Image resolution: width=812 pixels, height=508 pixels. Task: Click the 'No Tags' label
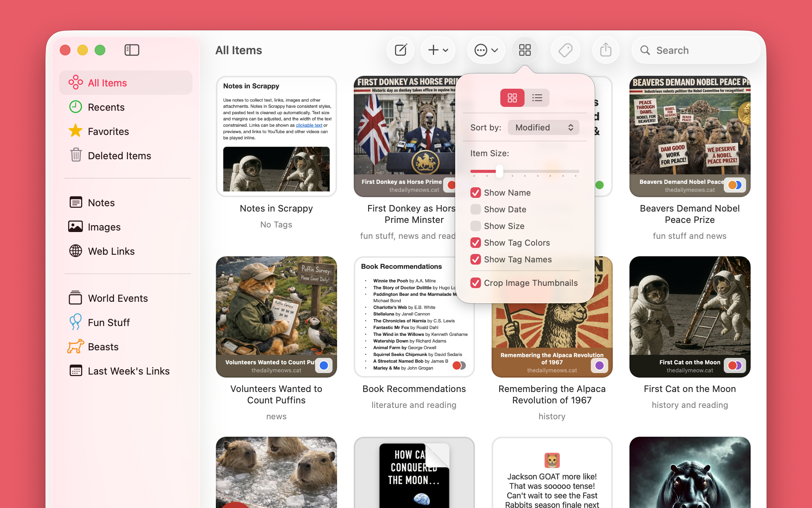[276, 225]
